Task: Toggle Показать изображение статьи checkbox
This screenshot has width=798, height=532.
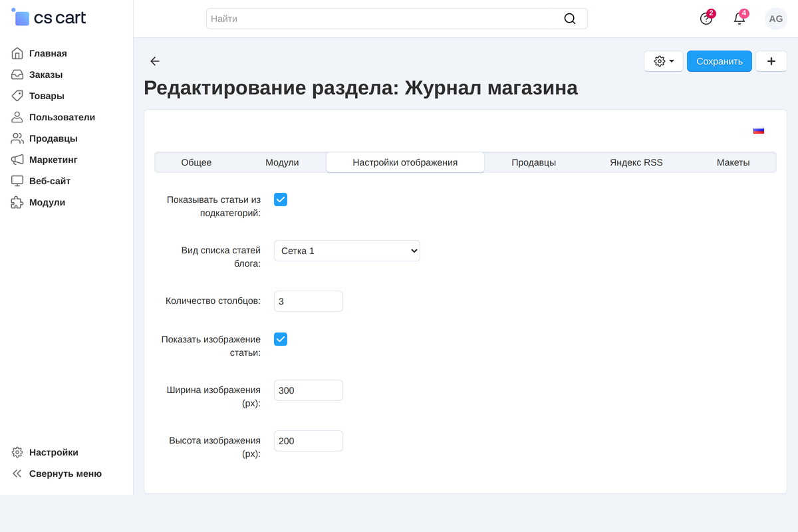Action: point(281,339)
